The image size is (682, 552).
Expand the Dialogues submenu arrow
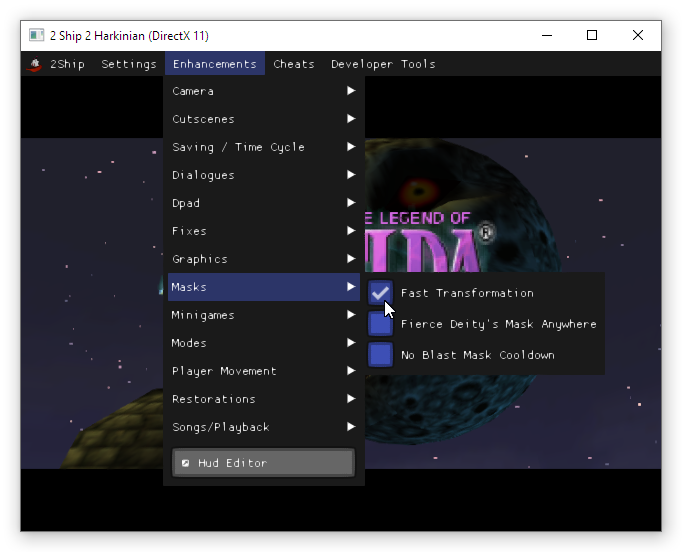[351, 174]
